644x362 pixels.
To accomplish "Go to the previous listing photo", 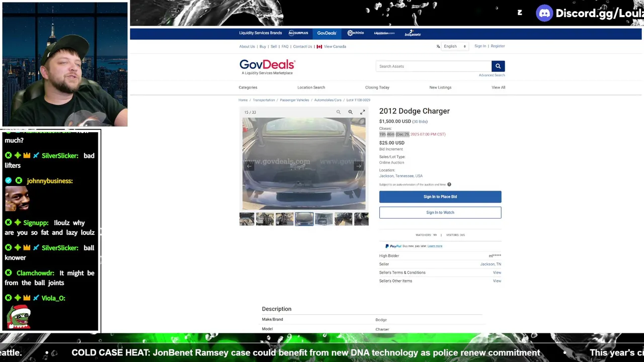I will click(249, 166).
